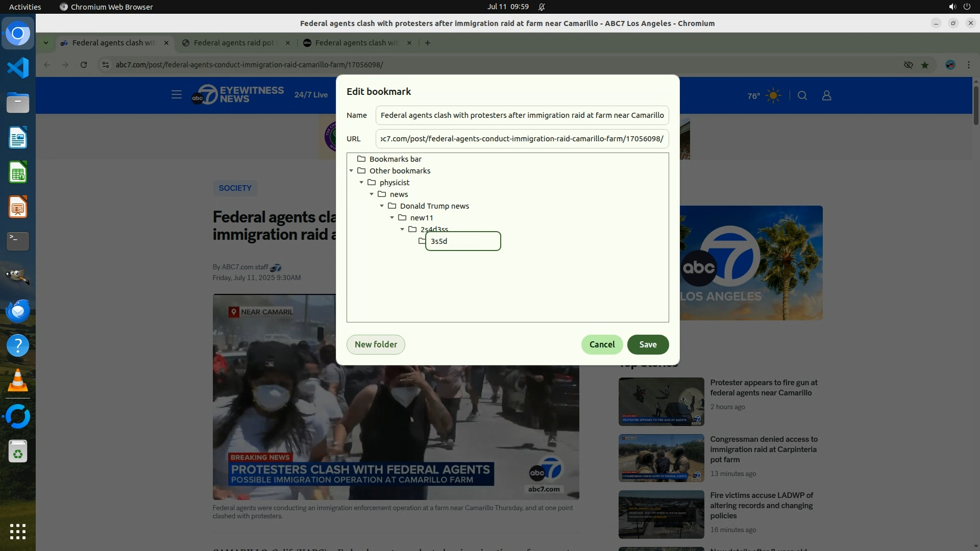Click the New folder button
This screenshot has width=980, height=551.
[x=376, y=344]
